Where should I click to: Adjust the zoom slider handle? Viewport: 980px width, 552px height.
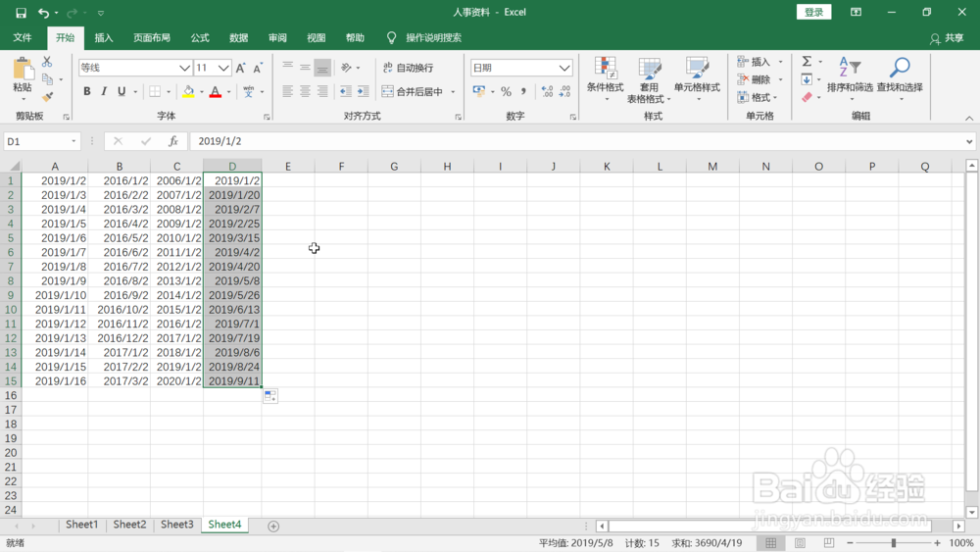pos(893,542)
